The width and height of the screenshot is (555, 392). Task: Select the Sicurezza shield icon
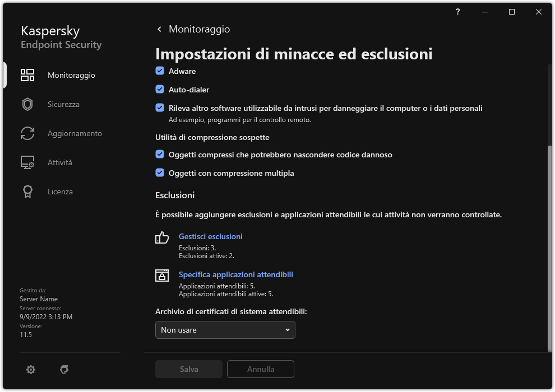click(27, 104)
